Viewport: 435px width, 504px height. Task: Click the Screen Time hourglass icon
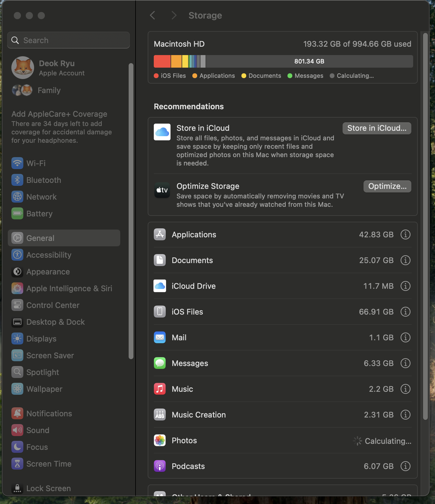(x=17, y=464)
